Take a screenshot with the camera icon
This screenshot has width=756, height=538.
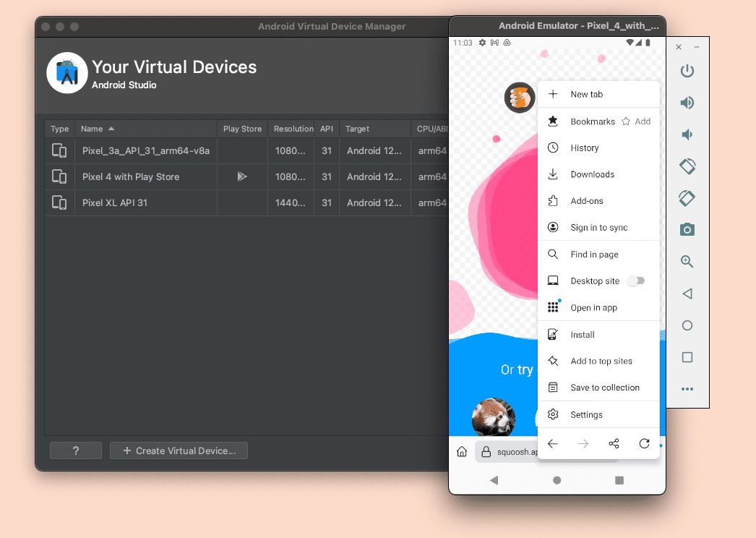(x=687, y=229)
